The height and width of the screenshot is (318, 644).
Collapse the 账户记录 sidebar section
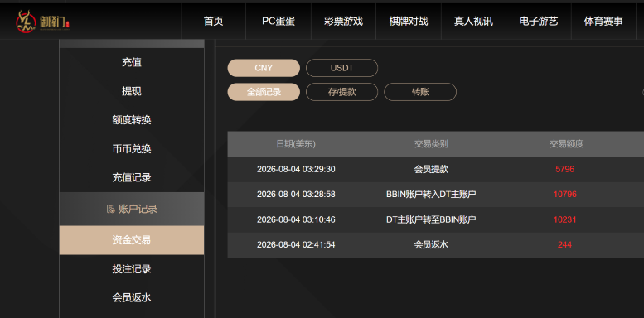tap(132, 209)
